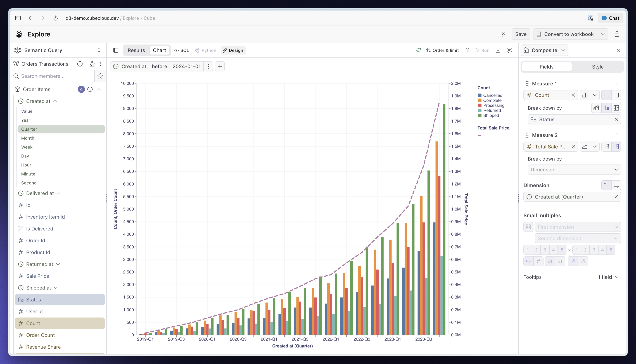
Task: Collapse Created at granularities
Action: point(55,101)
